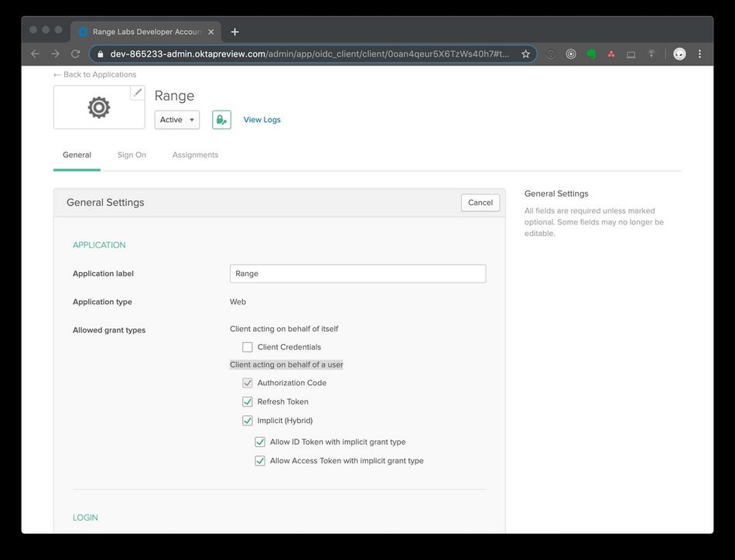The width and height of the screenshot is (735, 560).
Task: Click the padlock icon in the address bar
Action: coord(100,54)
